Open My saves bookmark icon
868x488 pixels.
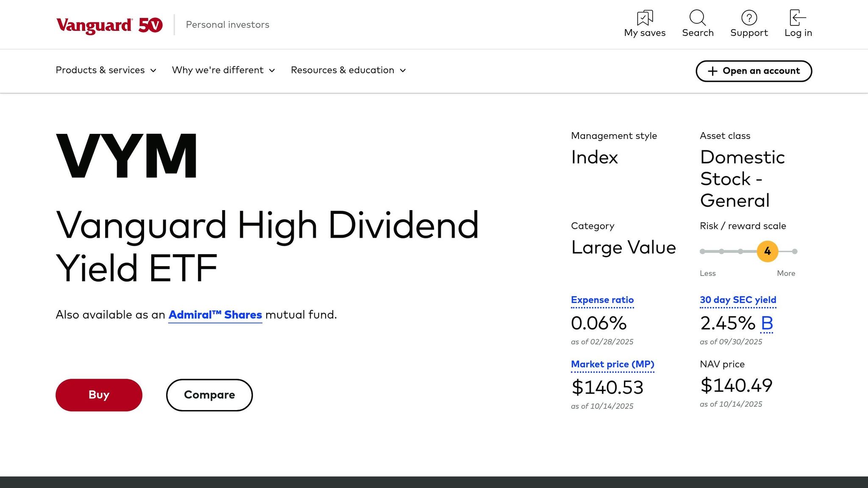click(645, 18)
